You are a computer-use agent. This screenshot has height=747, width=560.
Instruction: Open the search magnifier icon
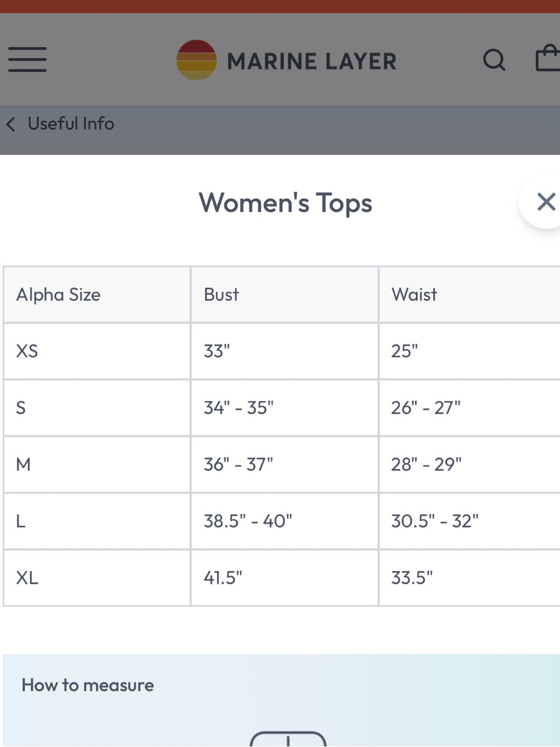(494, 59)
